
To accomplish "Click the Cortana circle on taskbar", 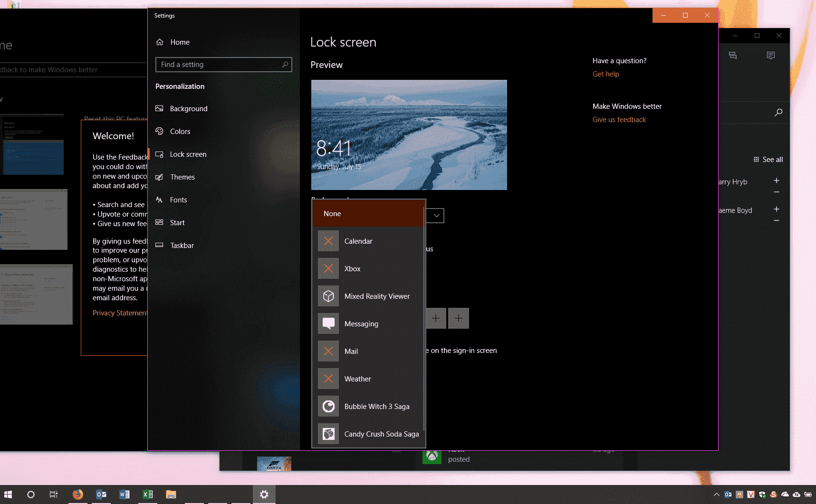I will pos(31,494).
